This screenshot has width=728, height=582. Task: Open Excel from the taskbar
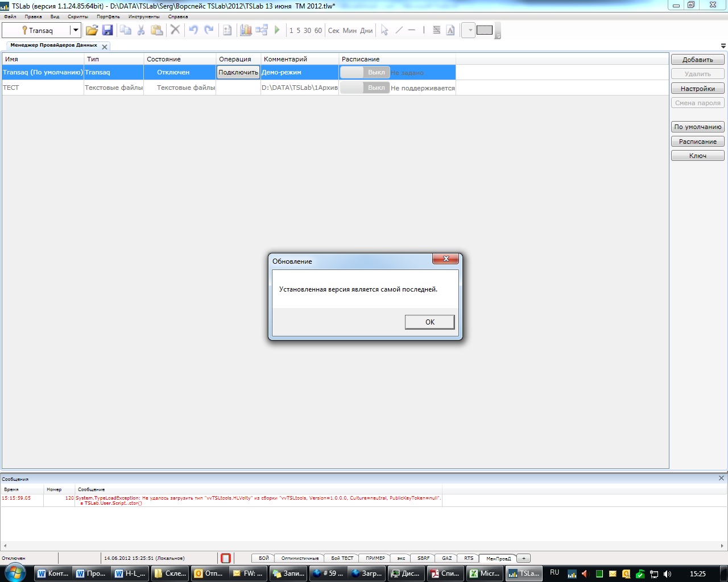point(485,573)
